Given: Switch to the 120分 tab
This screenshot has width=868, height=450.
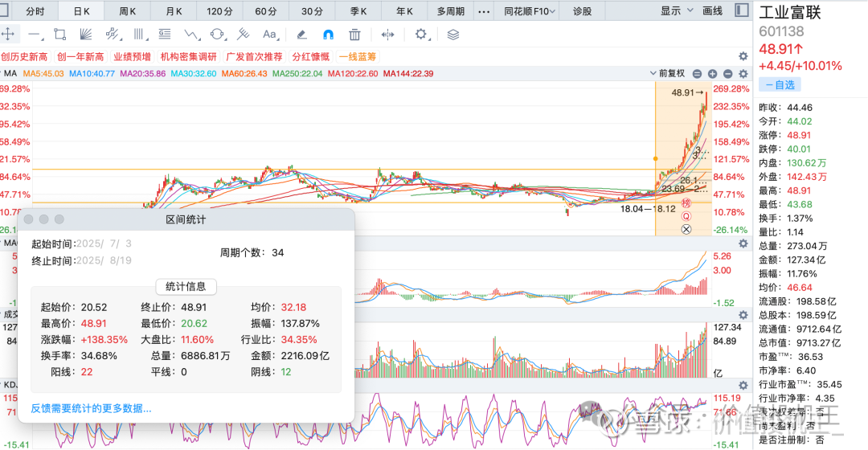Looking at the screenshot, I should pos(219,11).
